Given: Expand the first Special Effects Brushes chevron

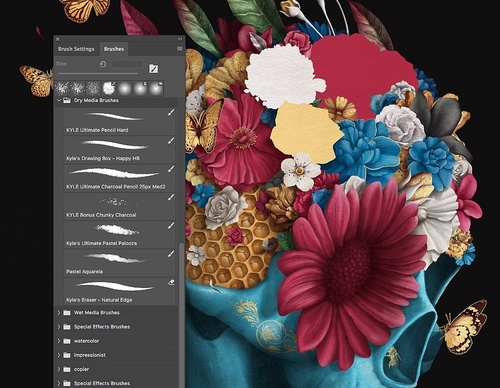Looking at the screenshot, I should click(59, 327).
